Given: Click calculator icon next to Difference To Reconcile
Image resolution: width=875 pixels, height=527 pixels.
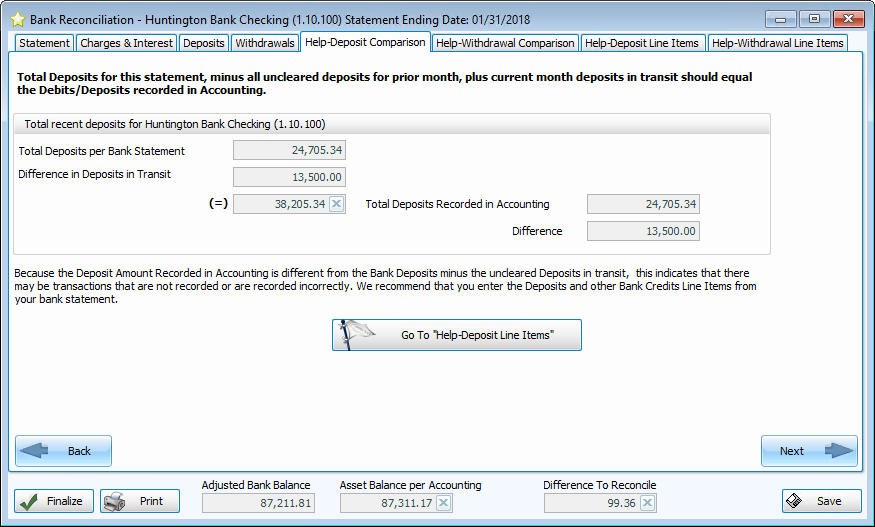Looking at the screenshot, I should click(x=648, y=503).
